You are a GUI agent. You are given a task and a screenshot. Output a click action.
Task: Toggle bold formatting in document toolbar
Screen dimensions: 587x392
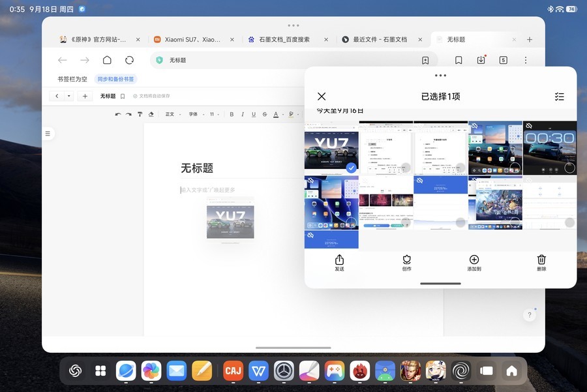232,114
